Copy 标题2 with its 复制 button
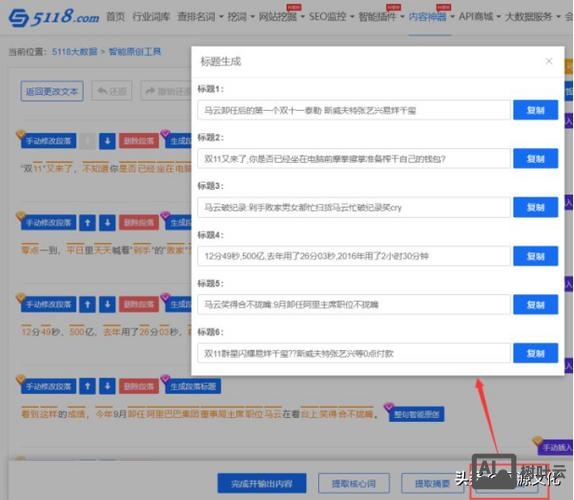 (x=536, y=158)
